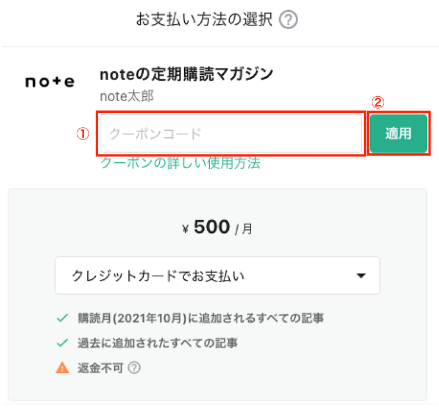Click the green checkmark beside 過去に追加された
Viewport: 439px width, 409px height.
63,343
